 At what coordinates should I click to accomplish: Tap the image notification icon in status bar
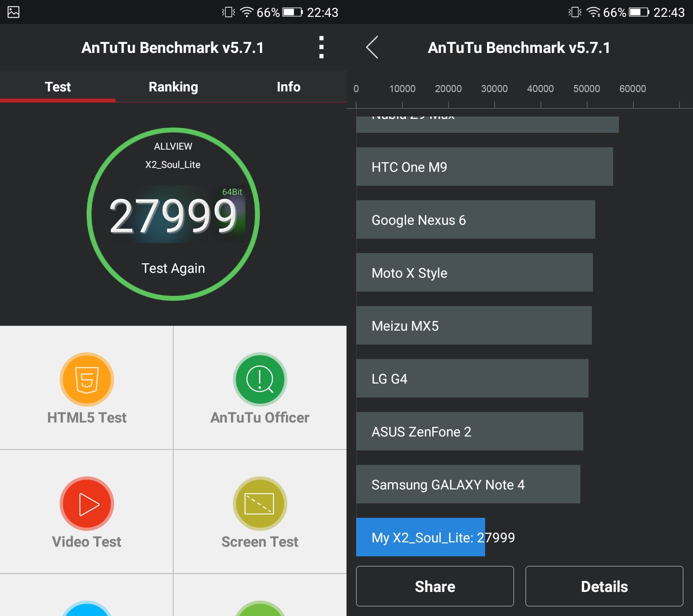point(13,12)
